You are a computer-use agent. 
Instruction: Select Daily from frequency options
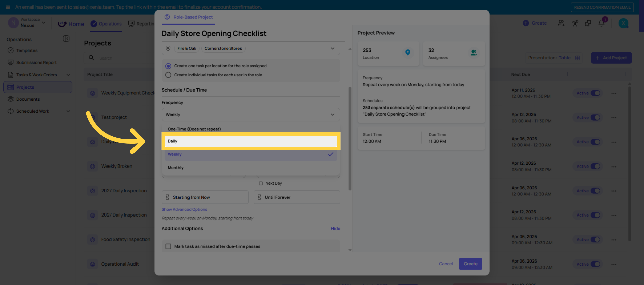tap(251, 141)
